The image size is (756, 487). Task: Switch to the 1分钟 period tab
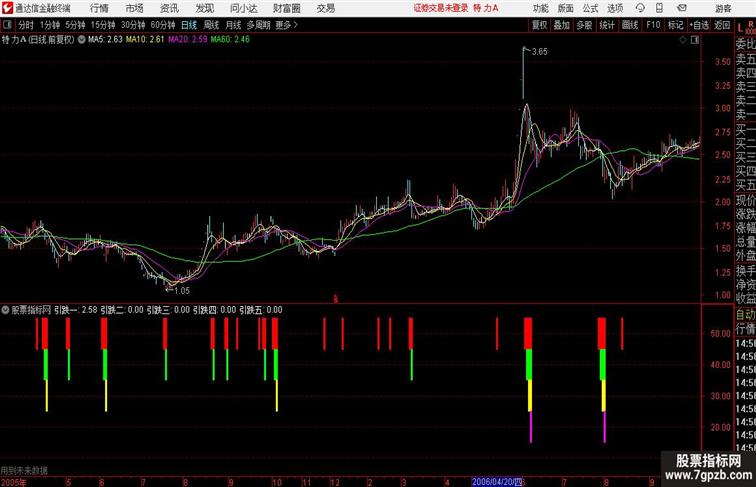pos(49,25)
